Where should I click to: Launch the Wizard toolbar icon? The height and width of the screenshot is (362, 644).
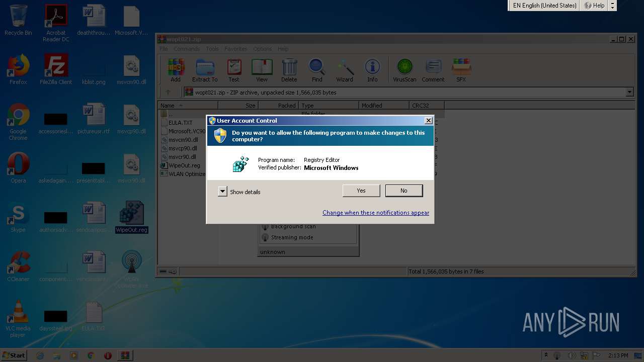coord(345,70)
